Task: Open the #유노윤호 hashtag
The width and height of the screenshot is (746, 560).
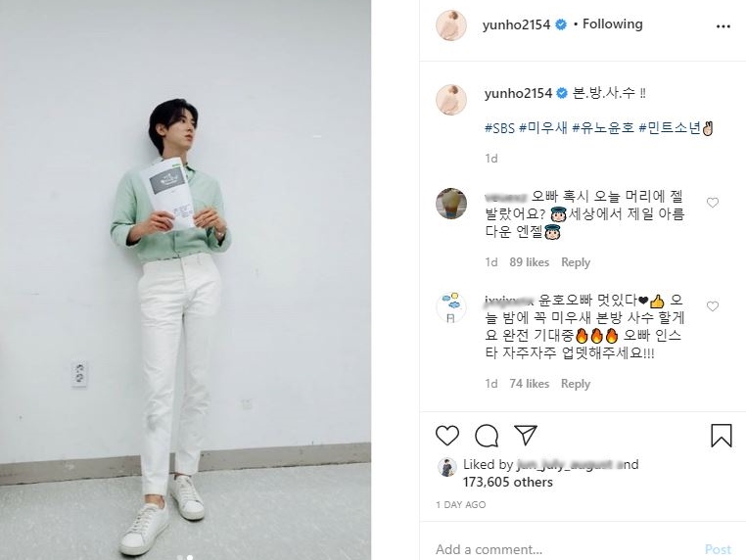Action: coord(603,128)
